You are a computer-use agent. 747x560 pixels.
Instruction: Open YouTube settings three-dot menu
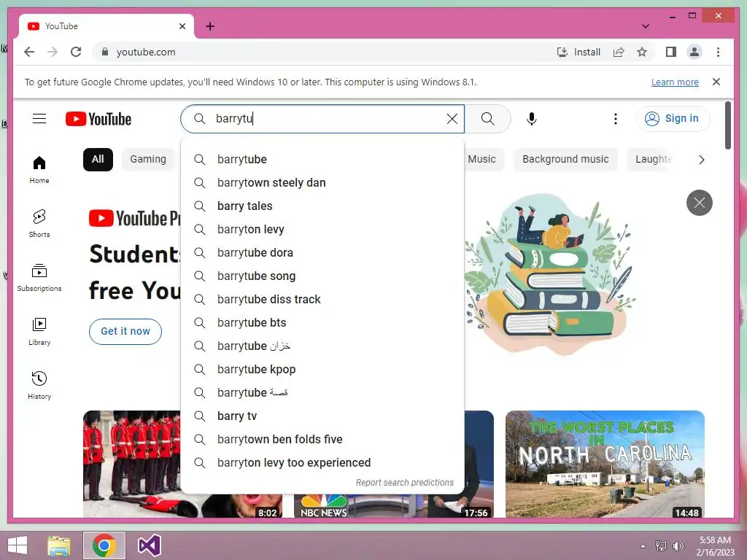click(x=616, y=119)
